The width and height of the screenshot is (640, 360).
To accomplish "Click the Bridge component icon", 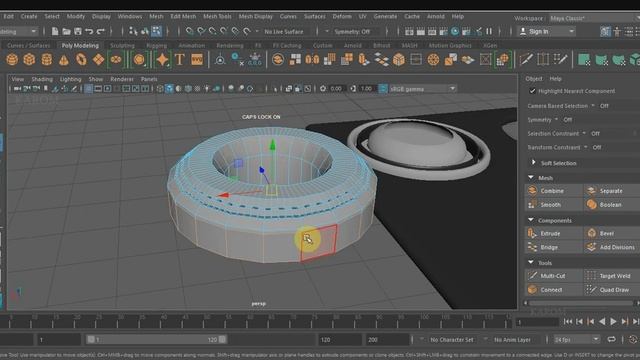I will 532,247.
